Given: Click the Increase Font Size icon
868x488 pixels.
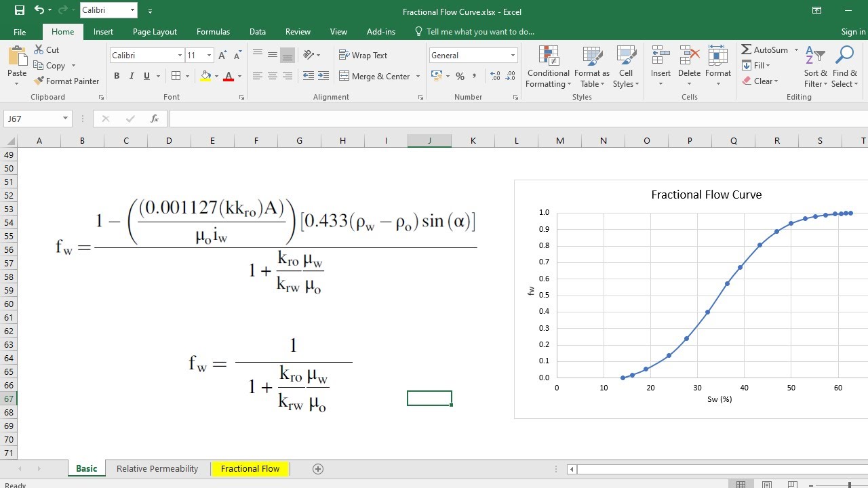Looking at the screenshot, I should pos(223,56).
